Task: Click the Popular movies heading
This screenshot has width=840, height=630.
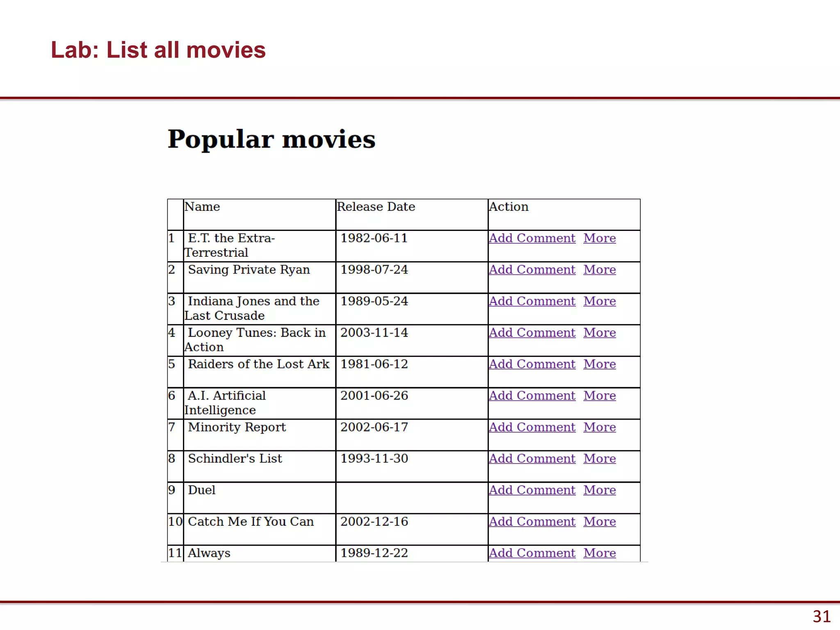Action: click(x=272, y=139)
